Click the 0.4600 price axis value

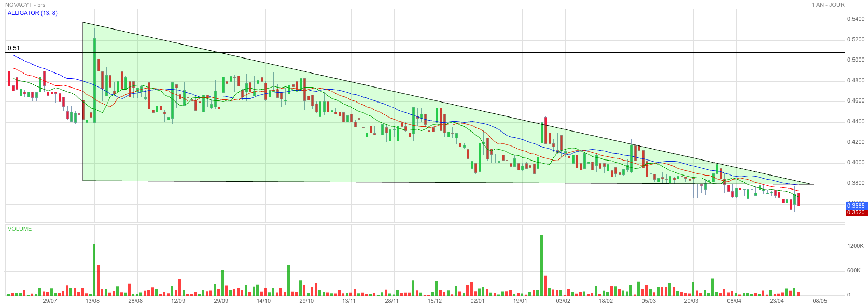[x=856, y=100]
